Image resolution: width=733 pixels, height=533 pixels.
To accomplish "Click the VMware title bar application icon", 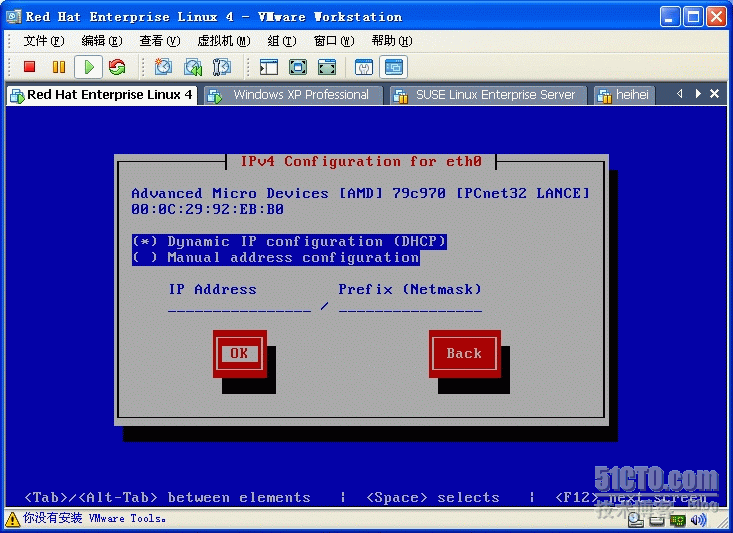I will coord(13,16).
